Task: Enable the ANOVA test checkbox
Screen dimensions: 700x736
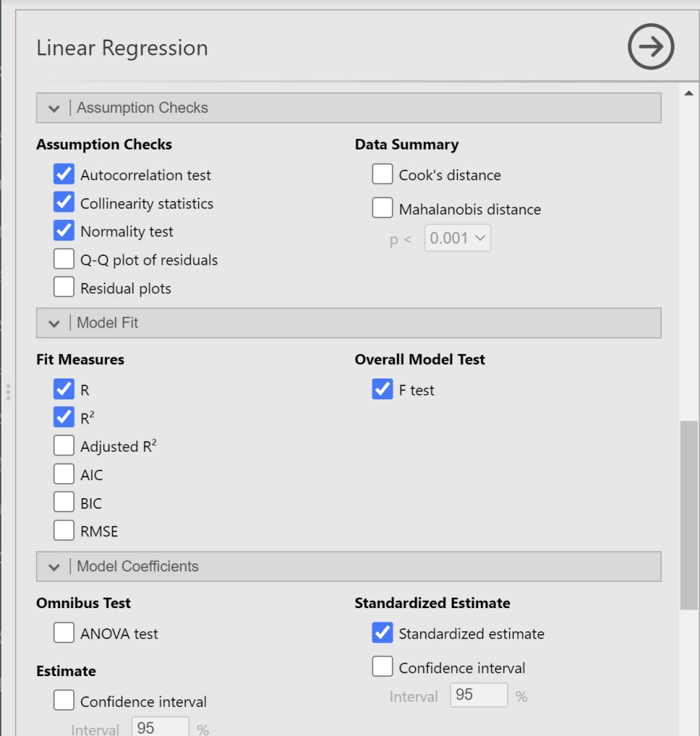Action: point(64,634)
